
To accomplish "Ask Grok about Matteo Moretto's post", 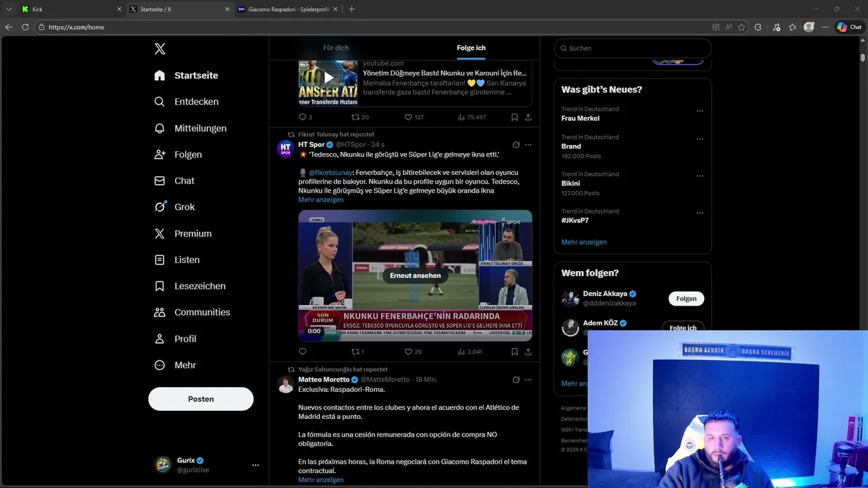I will (x=516, y=380).
